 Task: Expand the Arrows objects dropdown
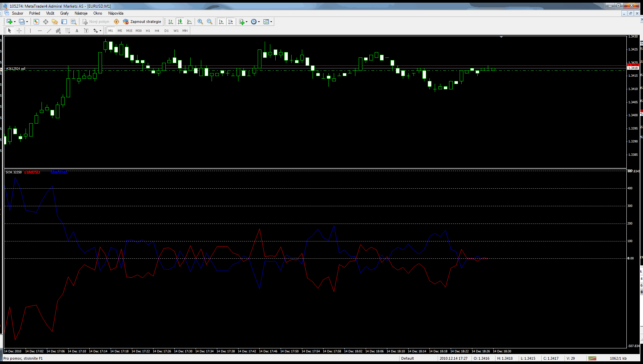coord(101,31)
